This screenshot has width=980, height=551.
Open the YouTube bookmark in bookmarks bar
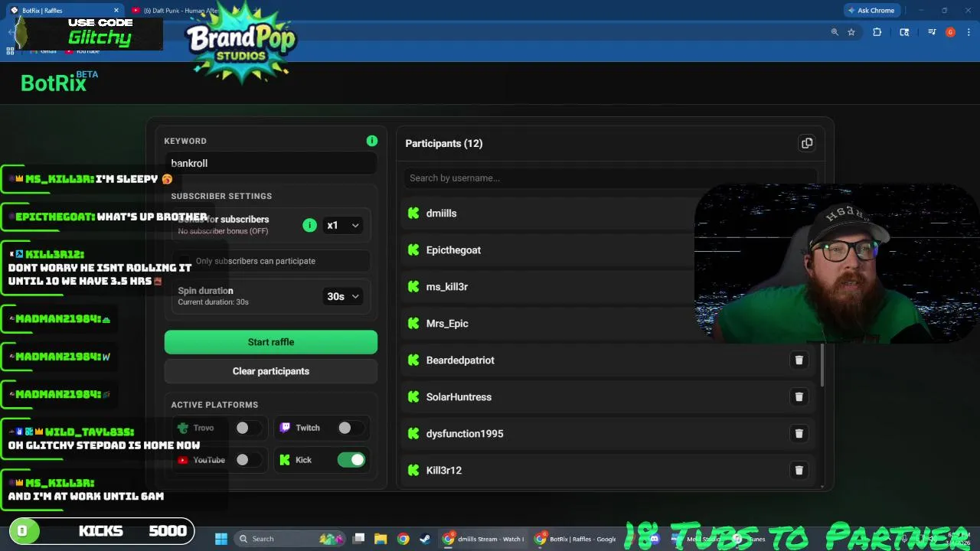click(83, 51)
